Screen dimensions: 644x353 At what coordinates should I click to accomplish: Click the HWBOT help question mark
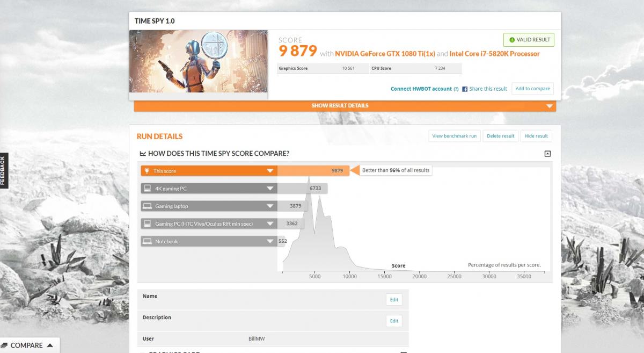[x=456, y=89]
